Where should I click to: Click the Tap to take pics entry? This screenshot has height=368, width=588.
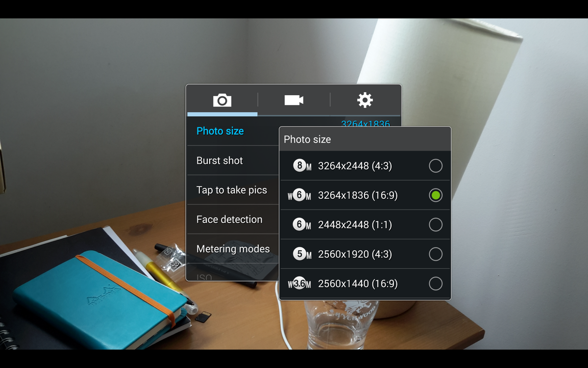231,190
